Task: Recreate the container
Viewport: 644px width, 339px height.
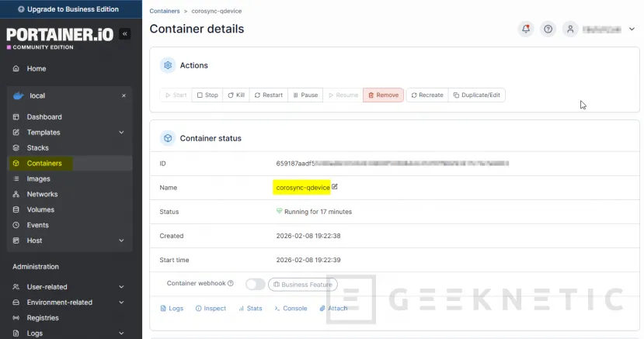Action: point(427,95)
